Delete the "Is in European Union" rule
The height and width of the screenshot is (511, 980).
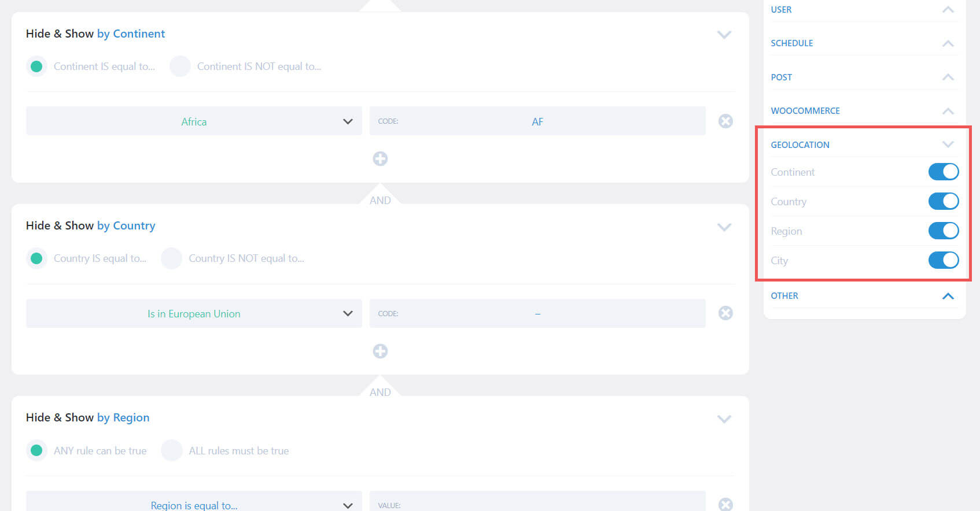[x=725, y=313]
